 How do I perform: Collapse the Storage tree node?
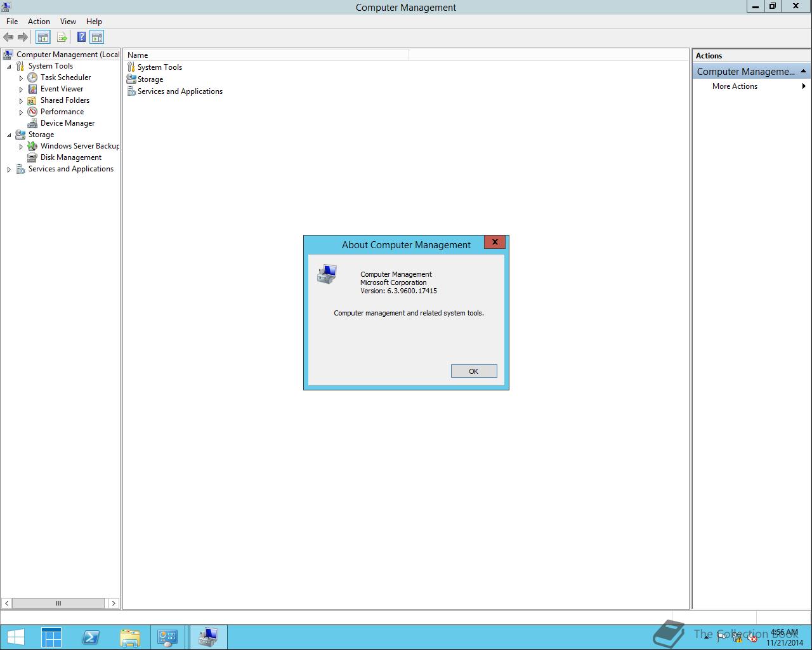click(9, 135)
